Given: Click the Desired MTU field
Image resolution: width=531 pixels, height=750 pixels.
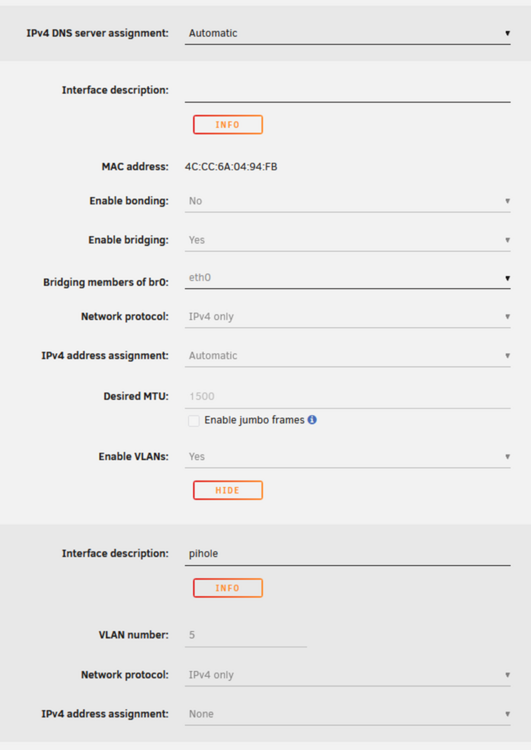Looking at the screenshot, I should tap(347, 397).
